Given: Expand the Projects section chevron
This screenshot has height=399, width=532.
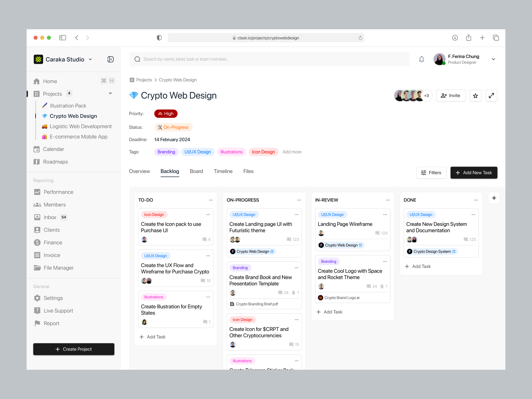Looking at the screenshot, I should click(110, 93).
